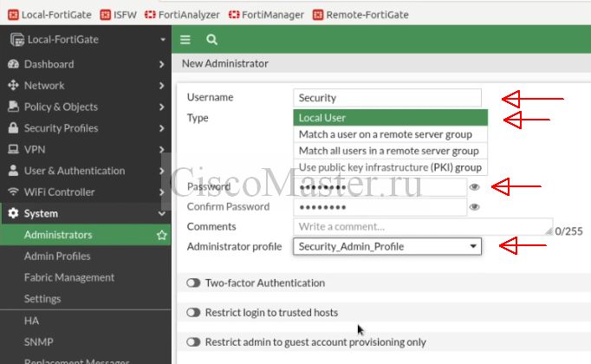Open the FortiAnalyzer bookmark

point(182,15)
